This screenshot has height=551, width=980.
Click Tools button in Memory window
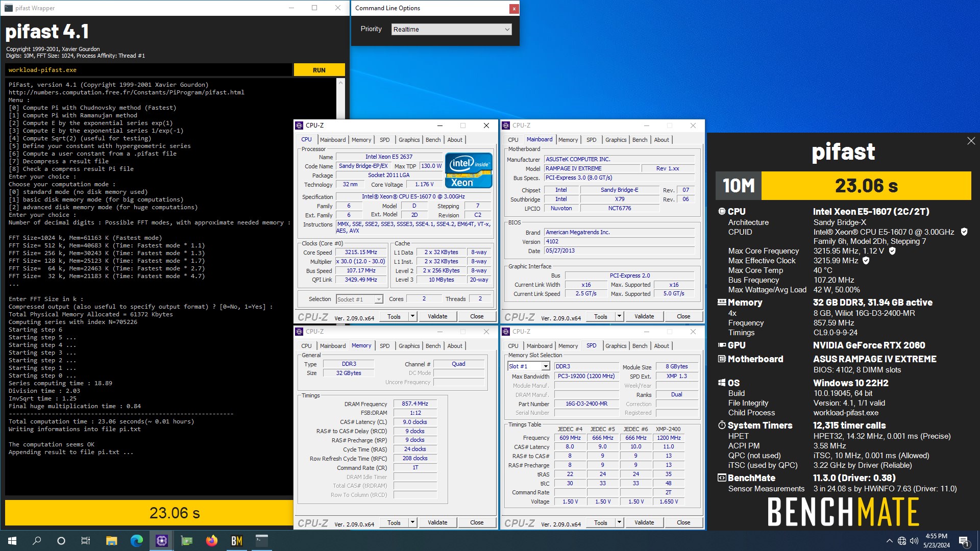(394, 522)
